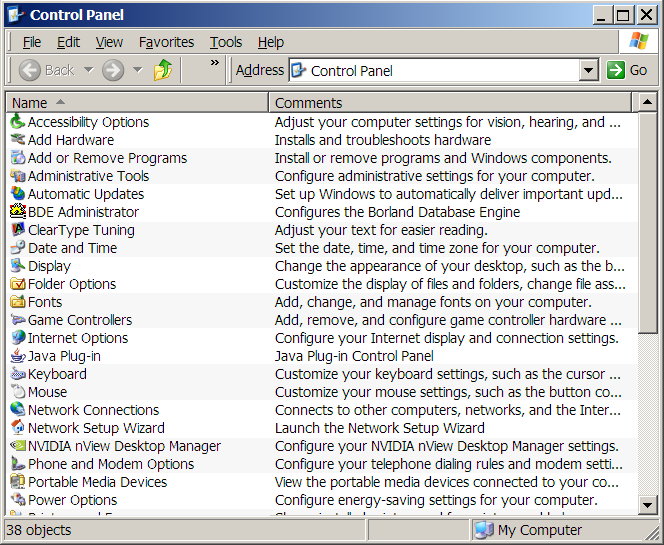The height and width of the screenshot is (545, 664).
Task: Select the Power Options icon
Action: (18, 500)
